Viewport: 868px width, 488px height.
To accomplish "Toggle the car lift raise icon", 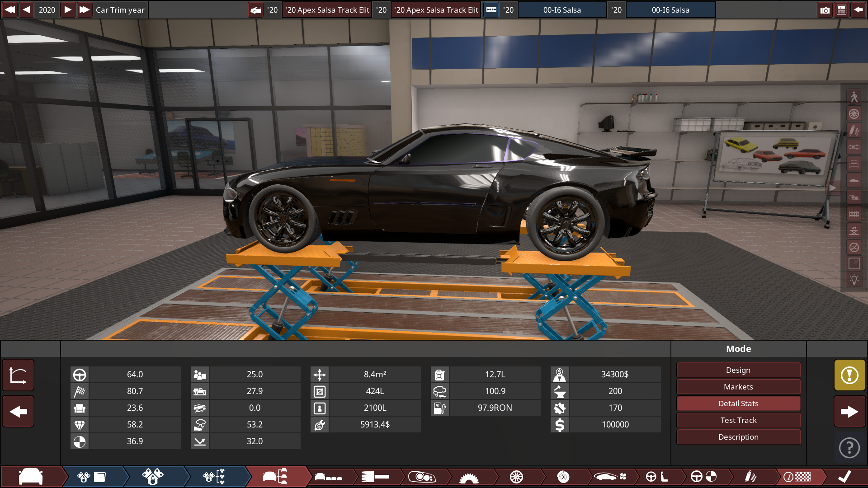I will pos(854,230).
